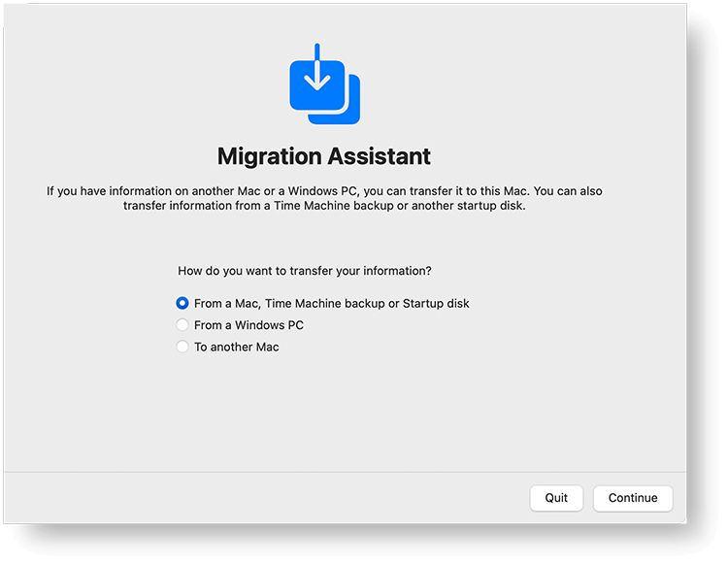Choose the To another Mac radio button
The height and width of the screenshot is (565, 728).
click(x=182, y=347)
